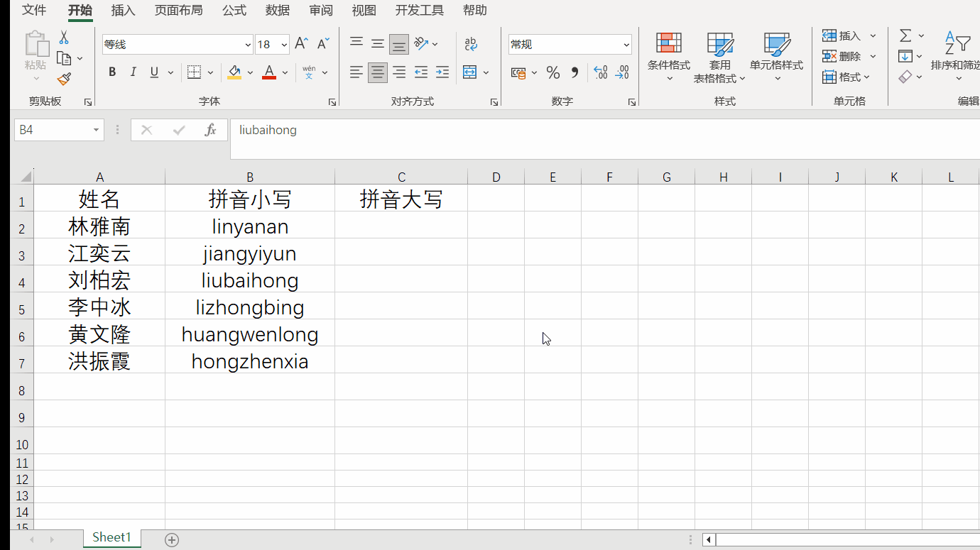
Task: Click the 删除 cells button
Action: point(842,56)
